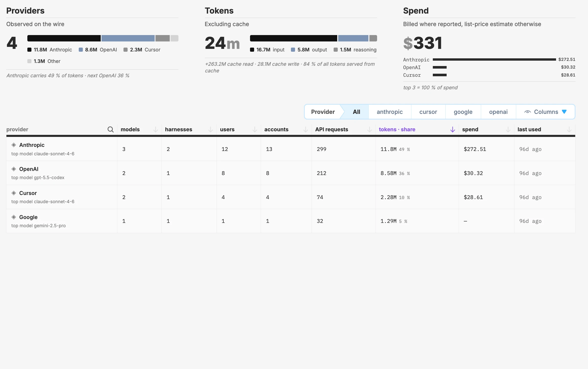Filter table by google tab

point(463,112)
